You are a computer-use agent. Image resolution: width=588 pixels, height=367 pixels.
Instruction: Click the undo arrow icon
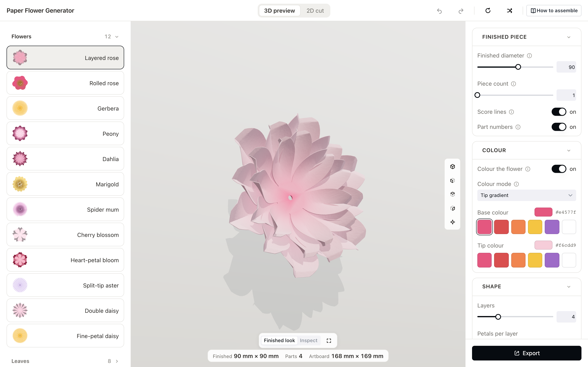pos(439,11)
